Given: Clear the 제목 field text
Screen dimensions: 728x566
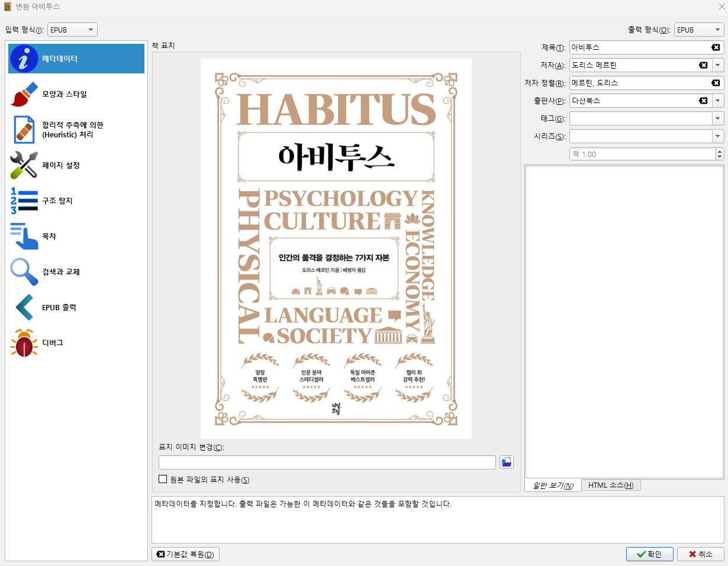Looking at the screenshot, I should point(716,47).
